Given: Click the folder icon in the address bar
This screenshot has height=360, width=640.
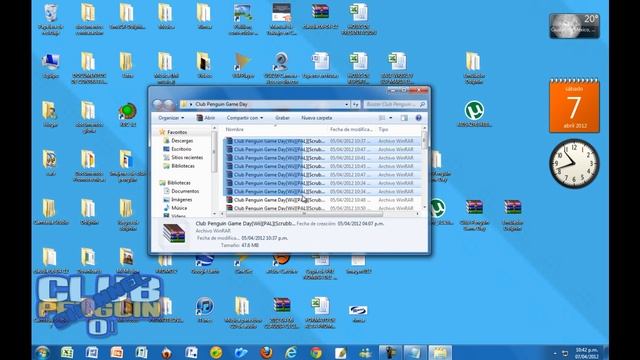Looking at the screenshot, I should click(184, 104).
